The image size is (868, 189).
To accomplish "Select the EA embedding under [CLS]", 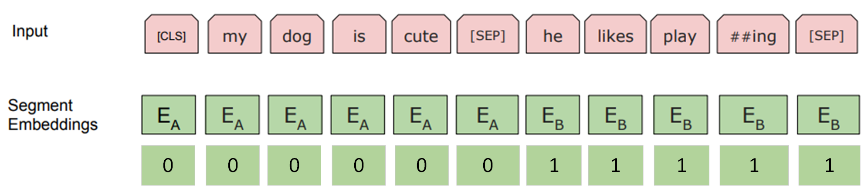I will pos(169,115).
